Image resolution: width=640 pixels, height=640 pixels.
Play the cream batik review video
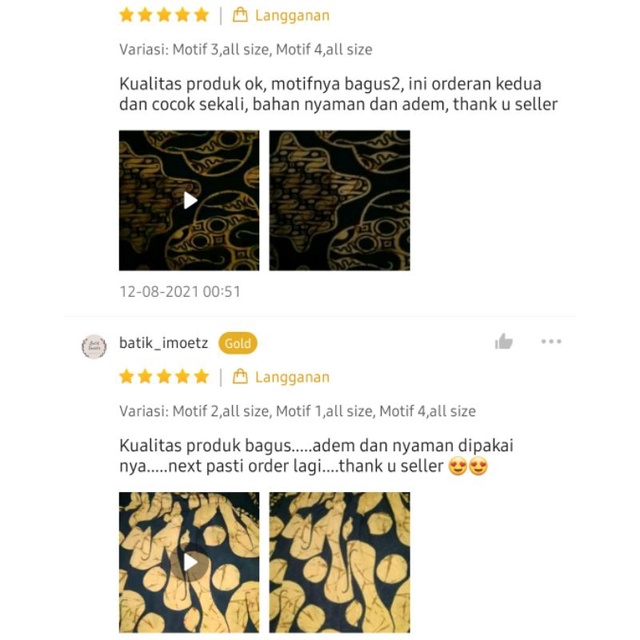189,562
